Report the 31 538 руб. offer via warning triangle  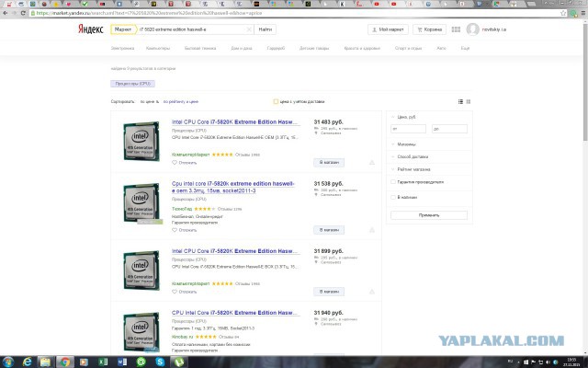point(372,230)
